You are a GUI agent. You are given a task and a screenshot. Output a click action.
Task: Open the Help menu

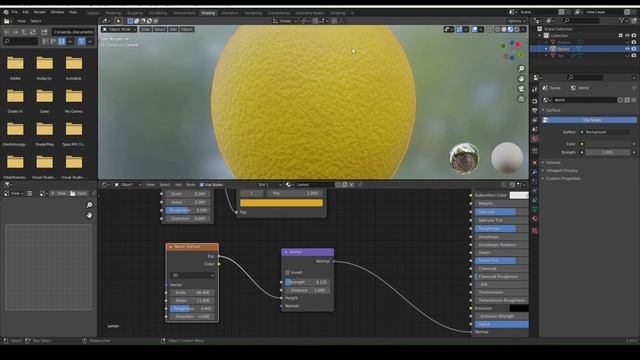click(x=73, y=12)
